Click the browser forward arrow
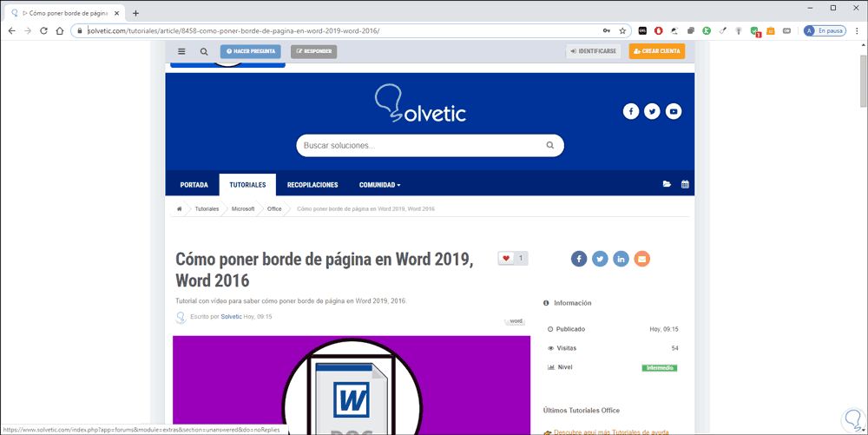The height and width of the screenshot is (435, 868). pyautogui.click(x=28, y=31)
